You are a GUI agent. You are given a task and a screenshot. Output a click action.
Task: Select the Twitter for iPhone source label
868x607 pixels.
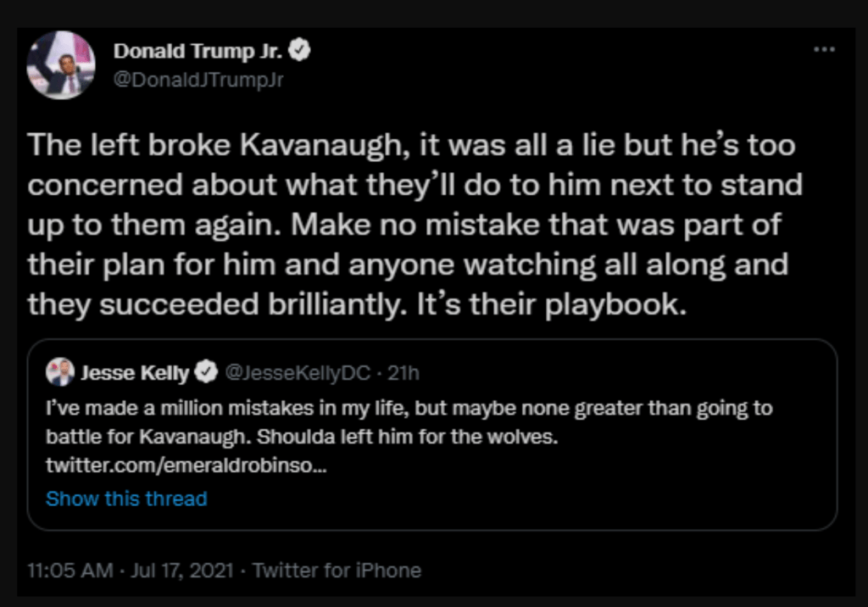(x=337, y=571)
